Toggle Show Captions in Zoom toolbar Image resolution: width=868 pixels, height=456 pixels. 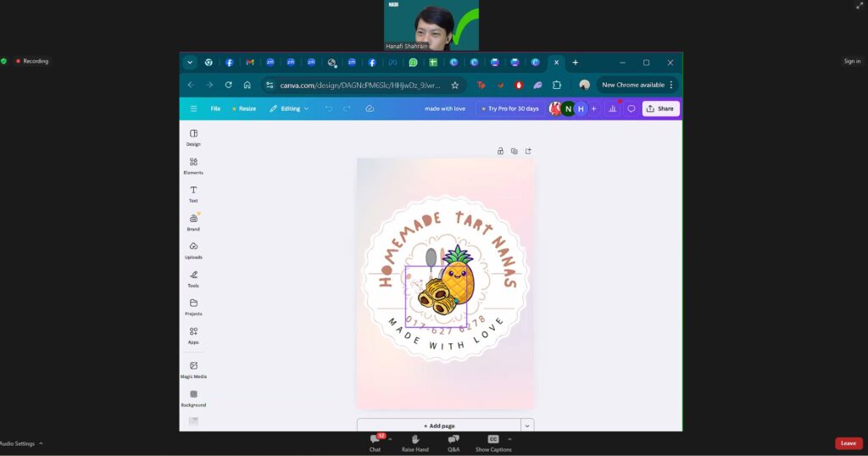point(492,442)
